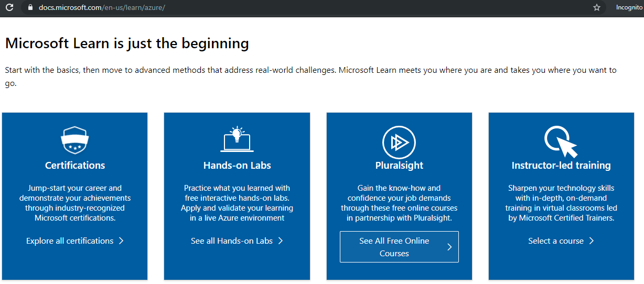Bookmark this page with the star icon
This screenshot has height=284, width=644.
pos(597,8)
